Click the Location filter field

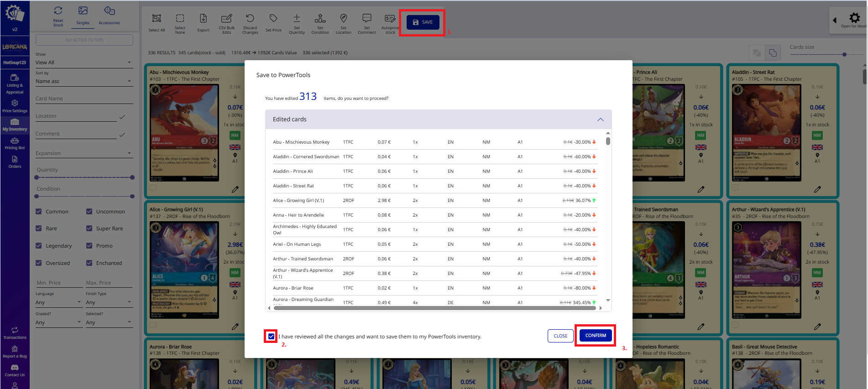click(76, 116)
